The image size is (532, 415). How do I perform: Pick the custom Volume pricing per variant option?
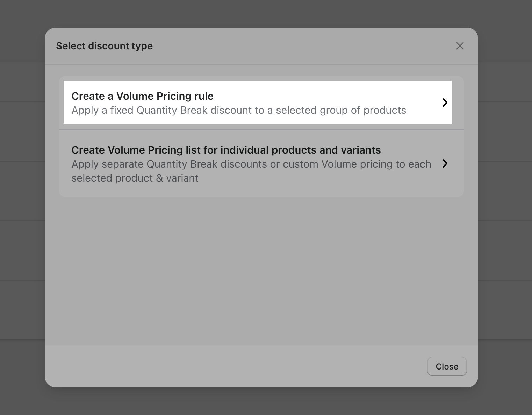coord(261,163)
